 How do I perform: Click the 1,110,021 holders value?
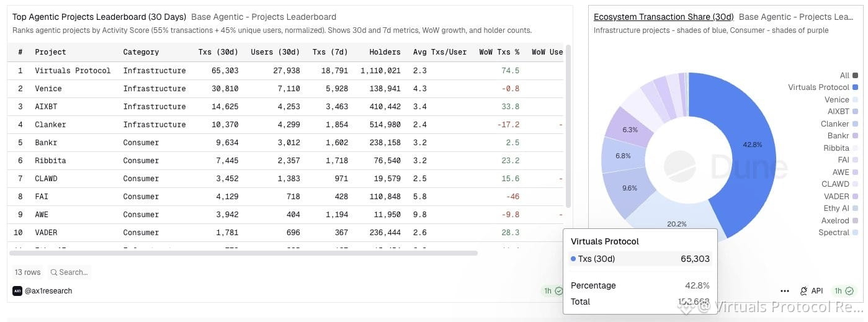[x=380, y=71]
